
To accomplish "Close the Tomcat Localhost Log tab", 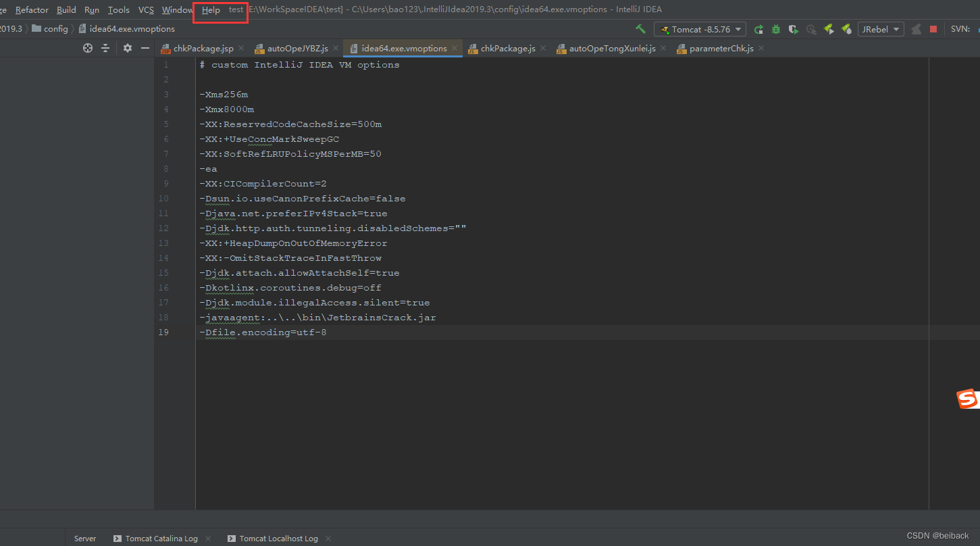I will (x=328, y=539).
